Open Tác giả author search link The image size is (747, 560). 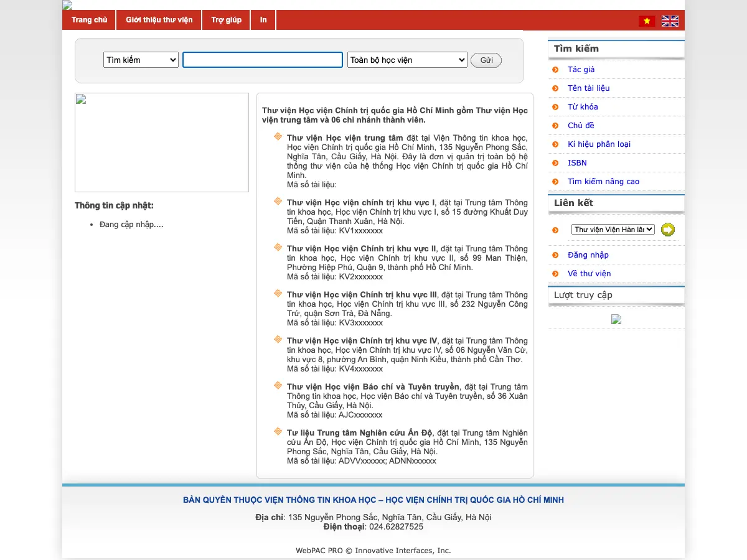click(581, 70)
